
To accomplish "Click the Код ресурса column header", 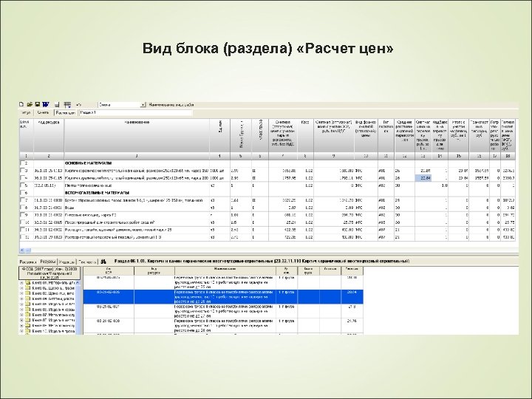I will pyautogui.click(x=49, y=135).
